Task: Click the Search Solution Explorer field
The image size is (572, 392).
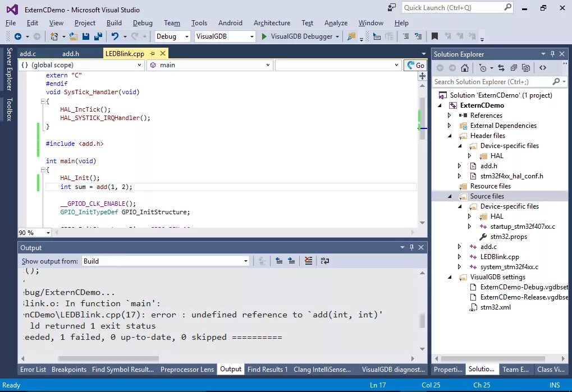Action: pos(500,82)
